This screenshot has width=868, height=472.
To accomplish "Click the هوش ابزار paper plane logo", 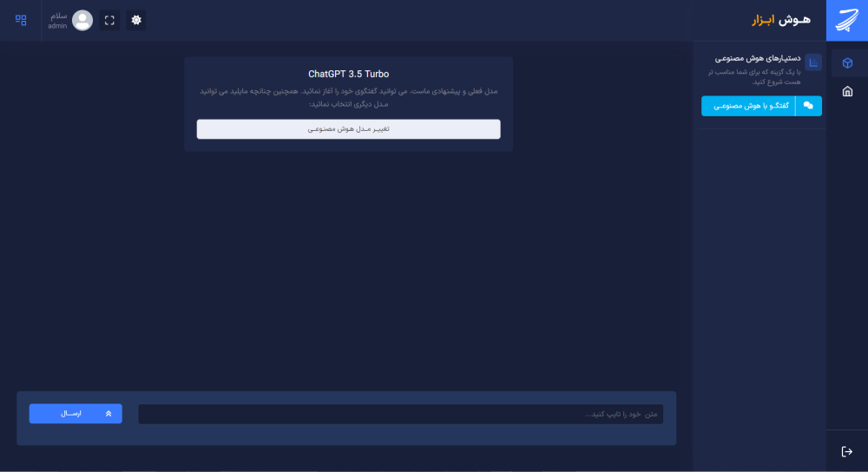I will point(847,21).
